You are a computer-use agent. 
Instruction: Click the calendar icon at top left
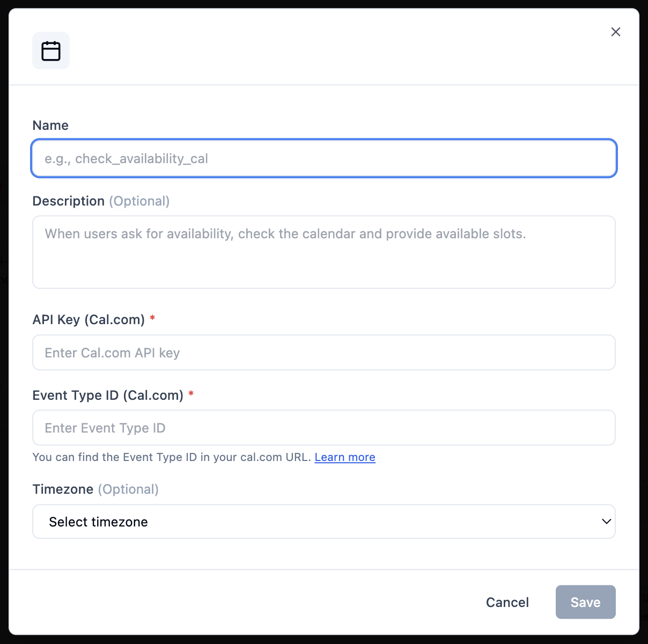pos(51,50)
